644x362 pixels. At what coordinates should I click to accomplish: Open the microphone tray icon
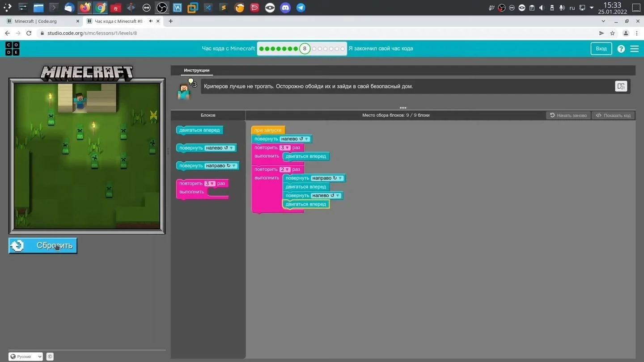562,8
